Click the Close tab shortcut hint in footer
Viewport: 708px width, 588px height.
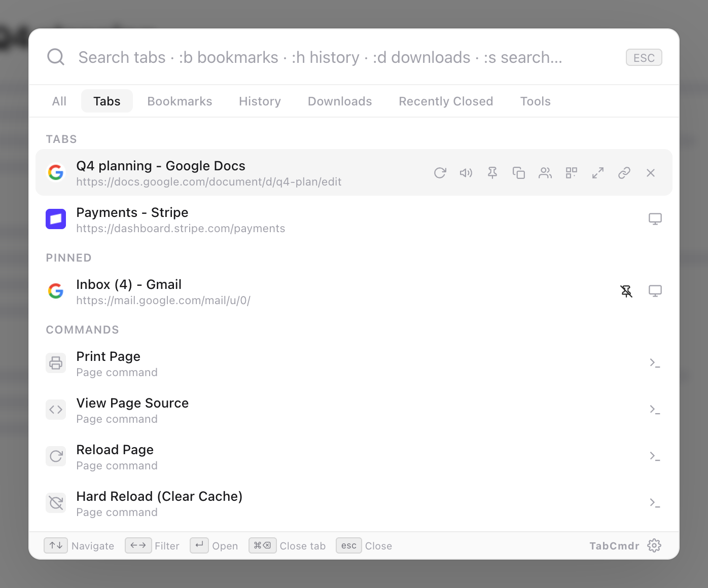287,545
